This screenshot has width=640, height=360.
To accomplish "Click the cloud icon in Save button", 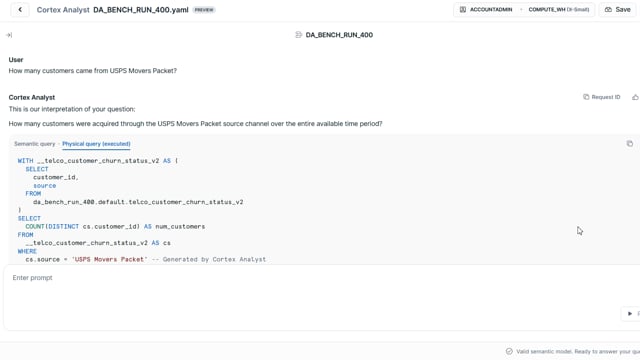I will [x=608, y=10].
